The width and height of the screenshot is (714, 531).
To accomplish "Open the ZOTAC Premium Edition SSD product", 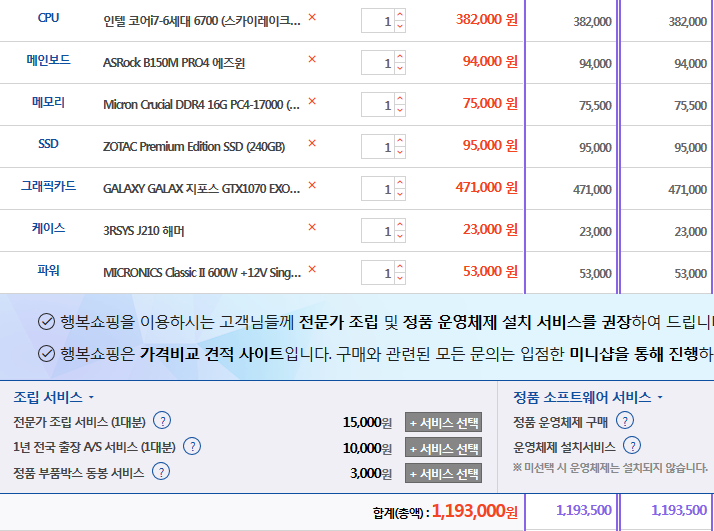I will click(194, 147).
